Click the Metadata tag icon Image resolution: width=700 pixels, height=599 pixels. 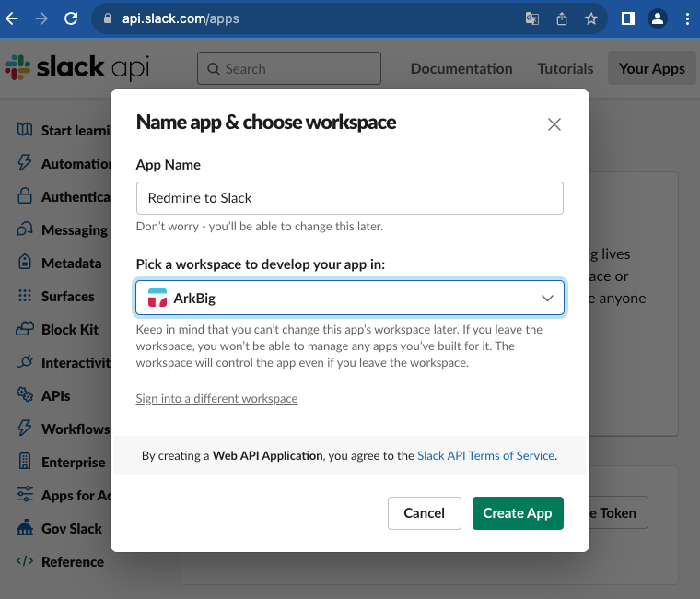tap(25, 262)
